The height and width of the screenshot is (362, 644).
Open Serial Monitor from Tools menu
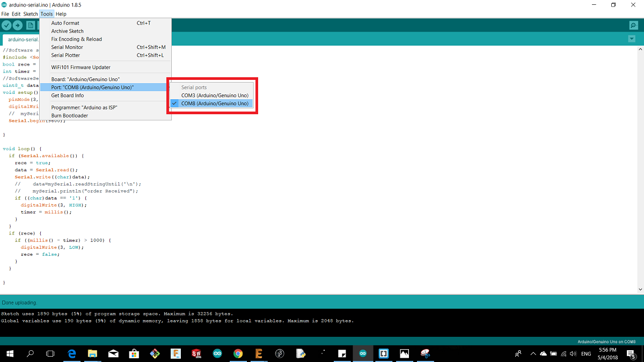coord(106,47)
